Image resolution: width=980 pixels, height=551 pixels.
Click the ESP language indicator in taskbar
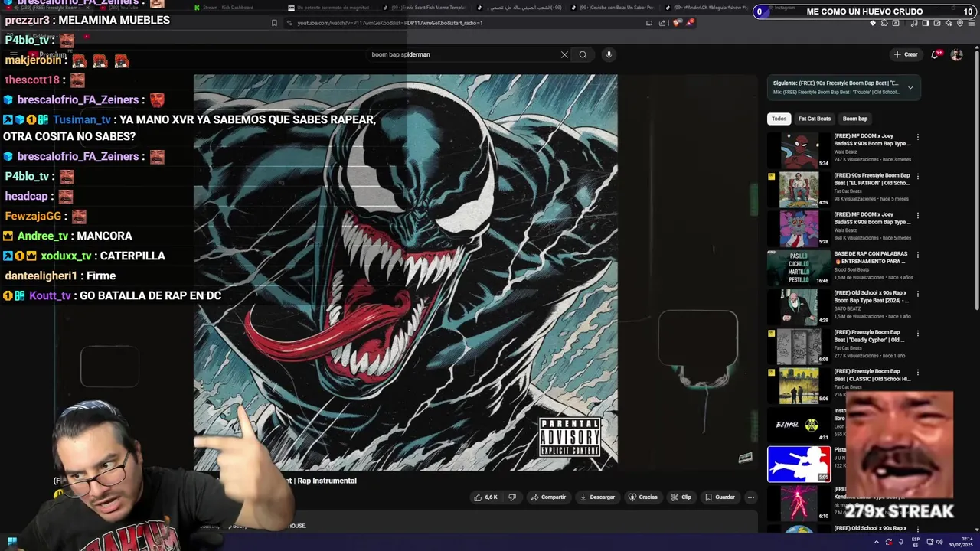(916, 542)
